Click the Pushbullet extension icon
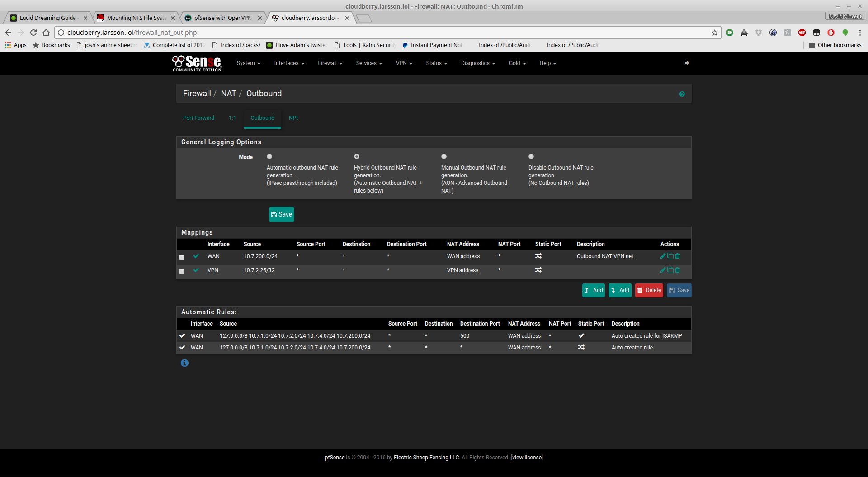The width and height of the screenshot is (868, 477). tap(730, 33)
